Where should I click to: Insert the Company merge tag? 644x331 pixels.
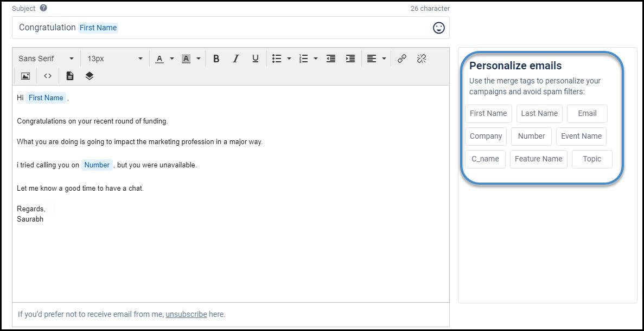coord(486,136)
